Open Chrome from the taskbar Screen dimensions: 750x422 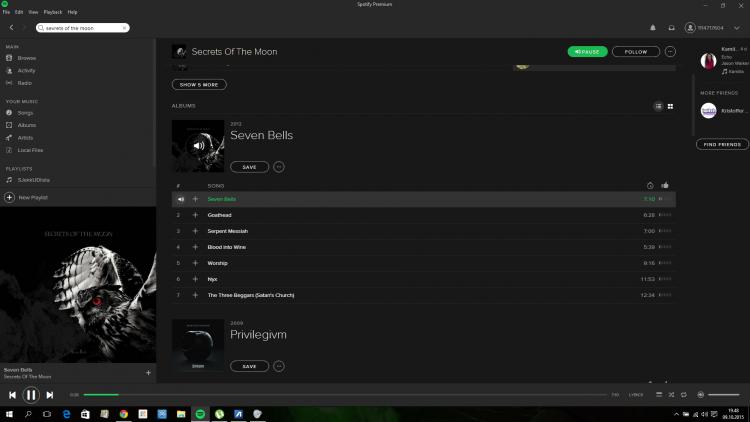click(x=124, y=414)
